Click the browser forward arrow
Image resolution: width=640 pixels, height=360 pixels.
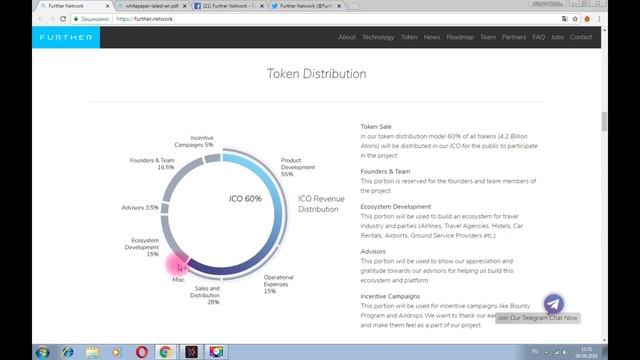[52, 19]
